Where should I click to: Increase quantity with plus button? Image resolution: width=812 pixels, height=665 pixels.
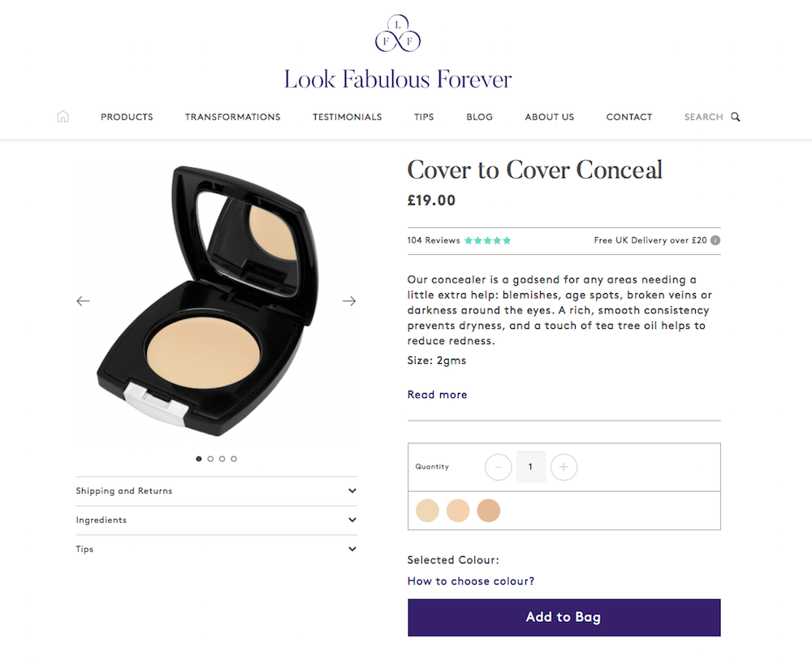pos(564,467)
